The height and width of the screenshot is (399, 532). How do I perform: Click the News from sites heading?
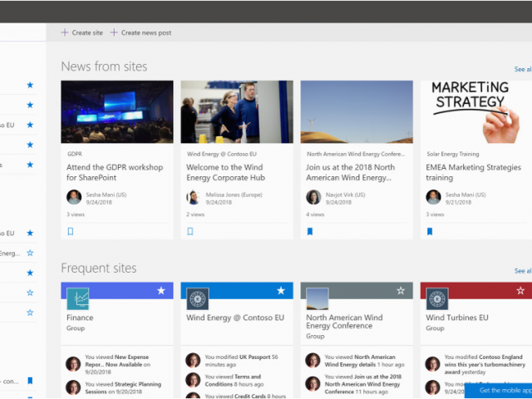[104, 66]
